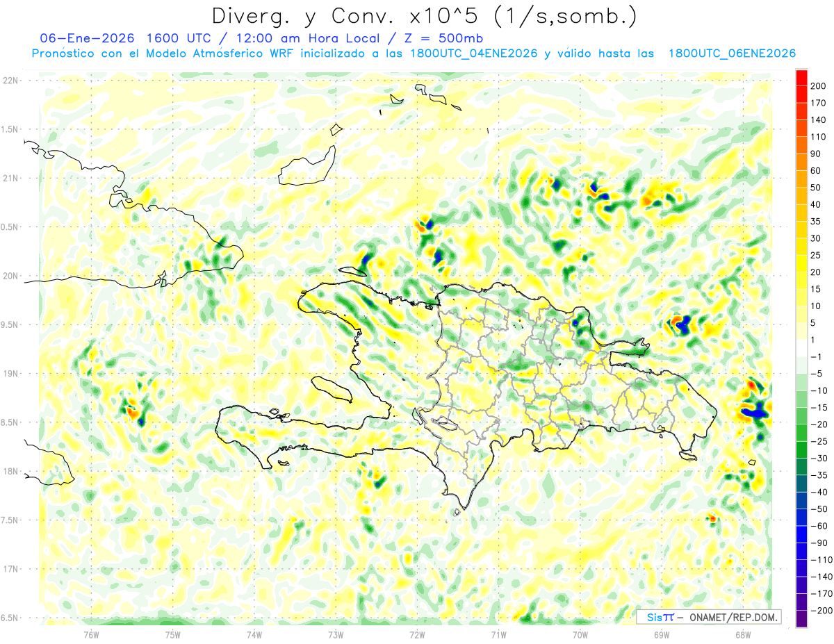
Task: Click the '22N' latitude label
Action: click(10, 81)
